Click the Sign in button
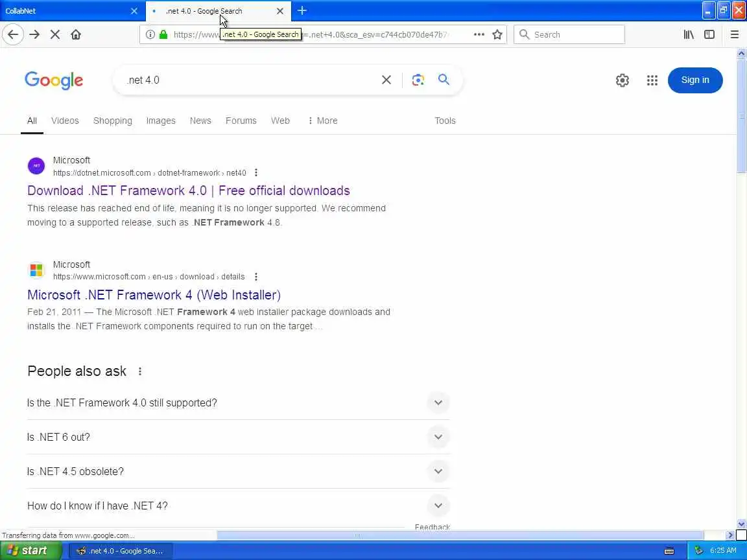This screenshot has height=560, width=747. coord(695,80)
